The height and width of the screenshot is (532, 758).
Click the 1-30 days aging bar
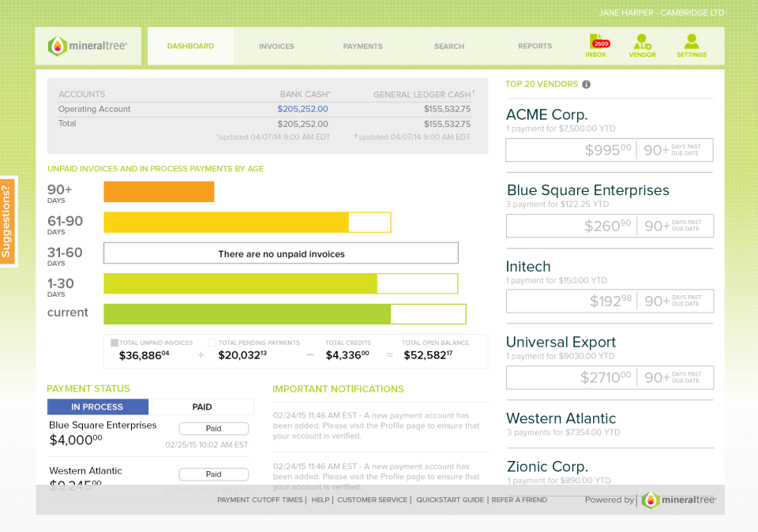[x=281, y=283]
